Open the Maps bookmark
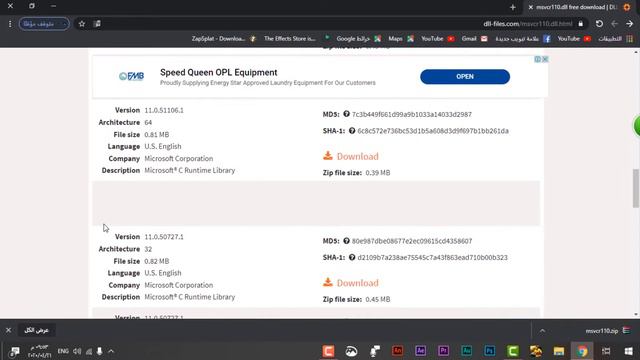The width and height of the screenshot is (640, 360). tap(401, 39)
